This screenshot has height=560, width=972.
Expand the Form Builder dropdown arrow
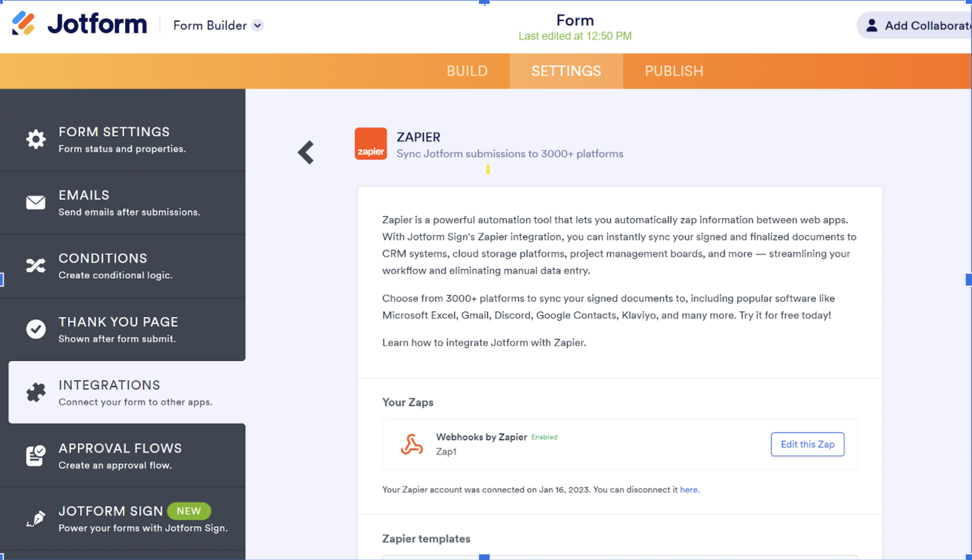[258, 26]
